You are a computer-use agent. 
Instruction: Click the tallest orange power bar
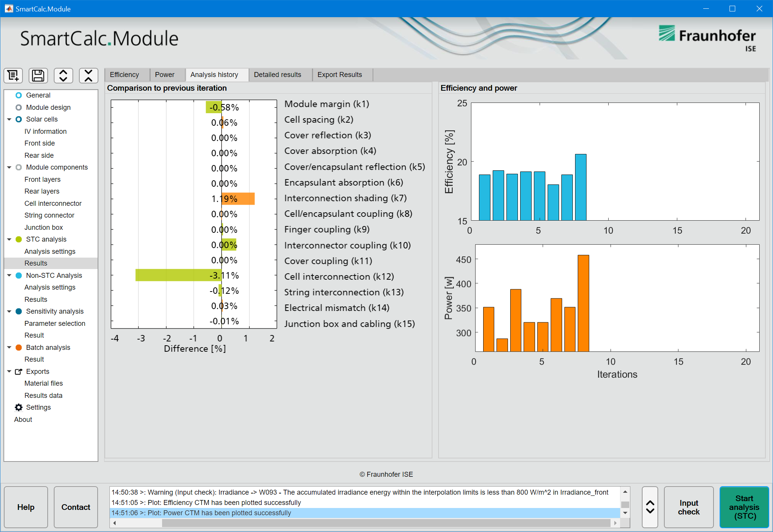coord(583,303)
